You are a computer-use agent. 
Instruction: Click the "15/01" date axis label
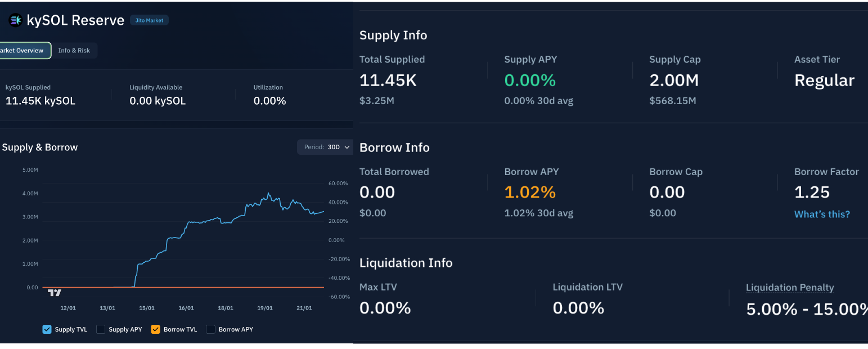click(147, 308)
